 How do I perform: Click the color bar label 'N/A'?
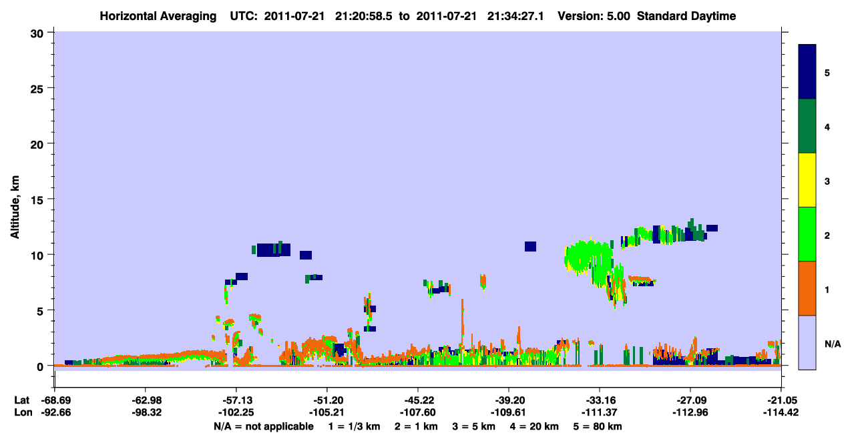(x=832, y=344)
